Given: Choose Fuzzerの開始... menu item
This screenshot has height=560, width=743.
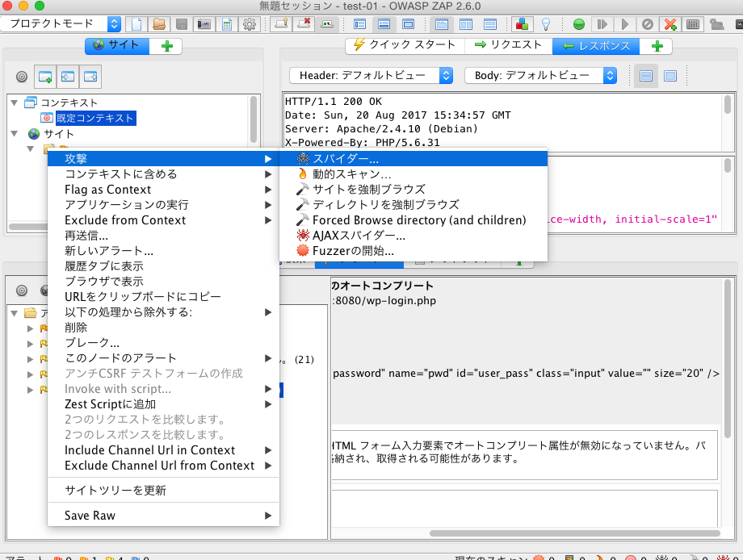Looking at the screenshot, I should click(x=413, y=250).
